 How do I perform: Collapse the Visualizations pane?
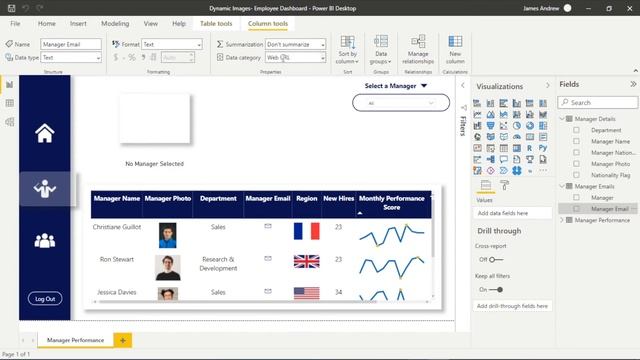(x=548, y=85)
